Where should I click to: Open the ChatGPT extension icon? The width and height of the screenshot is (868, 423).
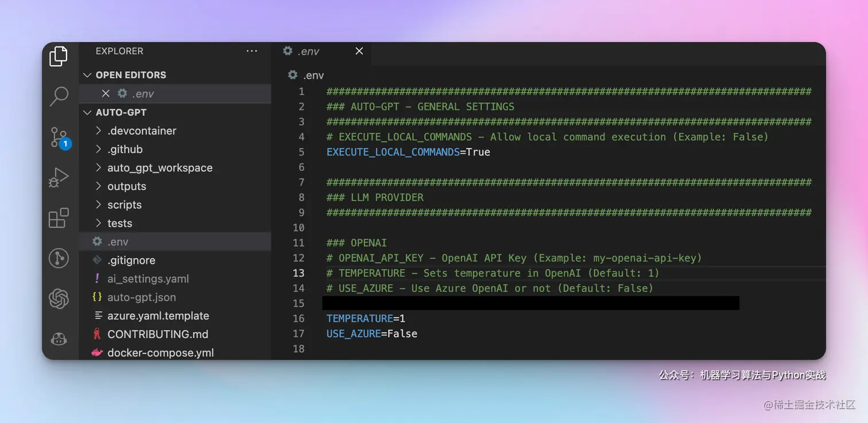point(59,299)
